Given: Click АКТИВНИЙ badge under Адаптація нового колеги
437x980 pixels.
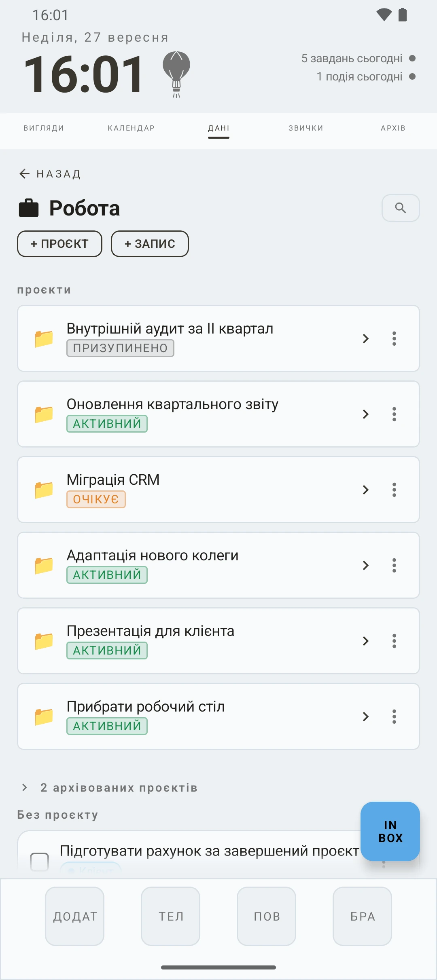Looking at the screenshot, I should point(107,575).
